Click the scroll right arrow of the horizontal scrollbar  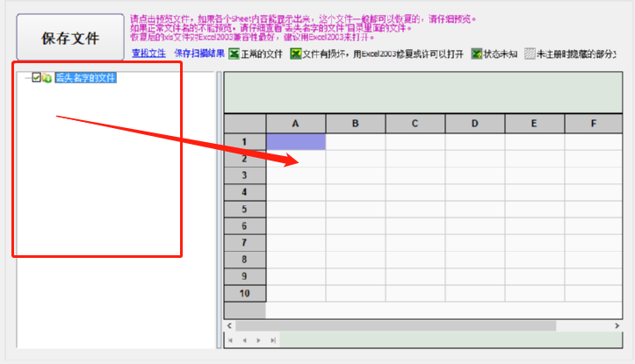617,326
